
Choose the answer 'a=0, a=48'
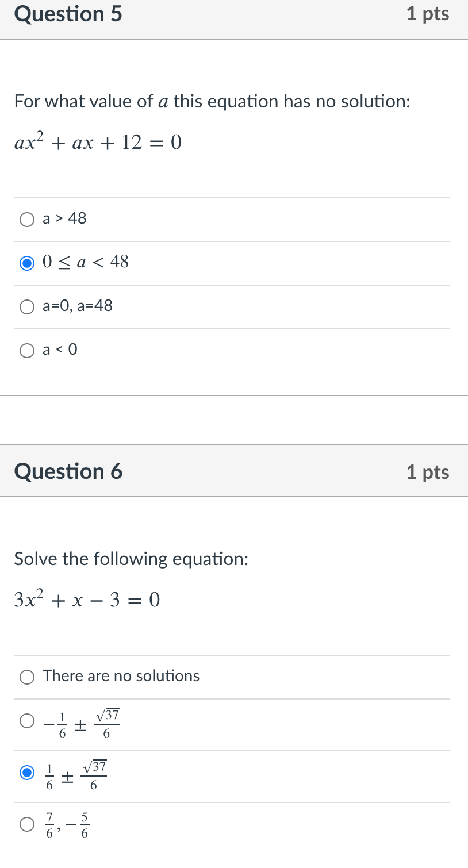tap(26, 307)
